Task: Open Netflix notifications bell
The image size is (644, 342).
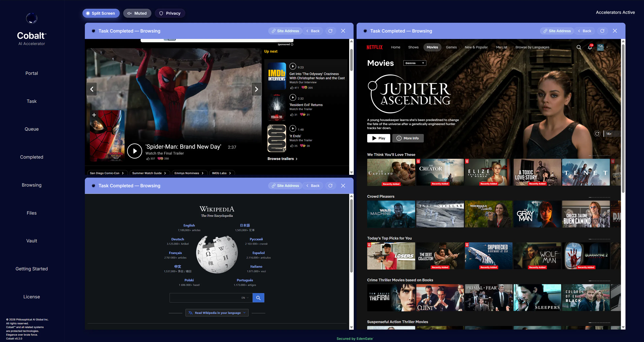Action: tap(590, 47)
